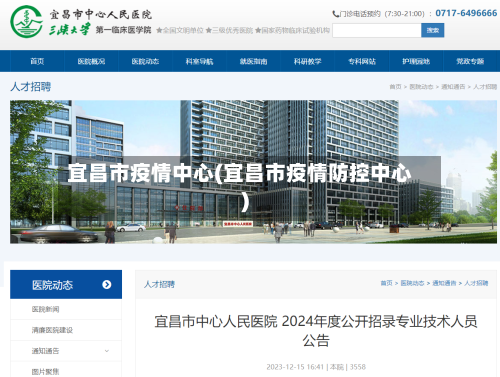Click the 宜昌市中心人民医院 calligraphy title
This screenshot has width=500, height=377.
(101, 14)
